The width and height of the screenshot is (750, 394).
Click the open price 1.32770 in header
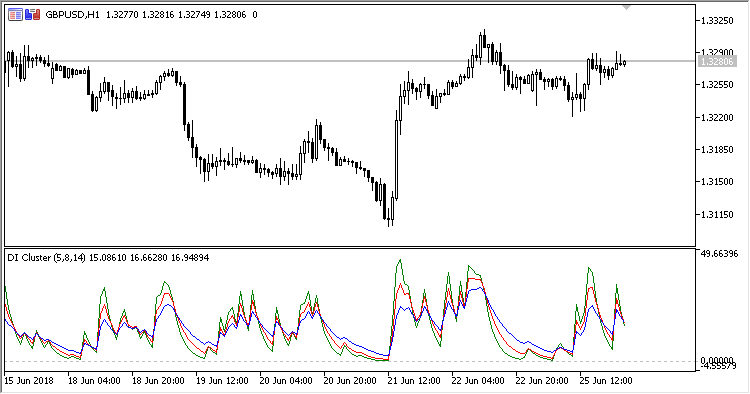coord(122,15)
